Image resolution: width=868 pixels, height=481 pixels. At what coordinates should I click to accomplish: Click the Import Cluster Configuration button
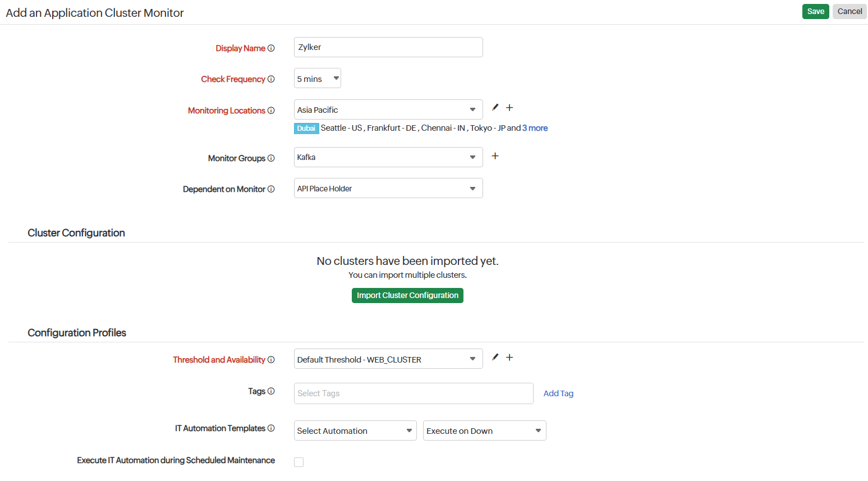click(407, 295)
